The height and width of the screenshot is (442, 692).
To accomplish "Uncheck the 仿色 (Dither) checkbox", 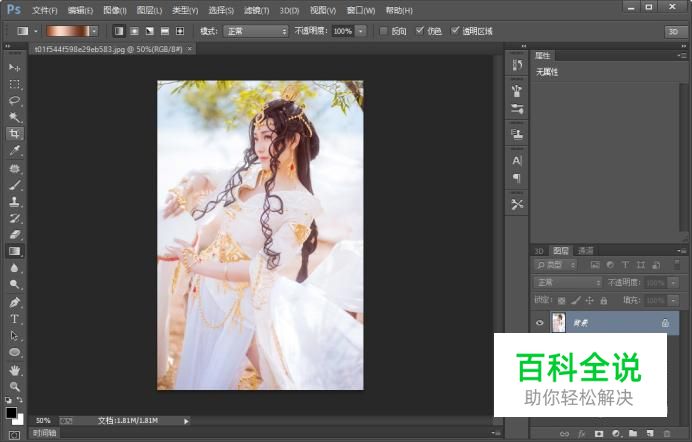I will [420, 30].
